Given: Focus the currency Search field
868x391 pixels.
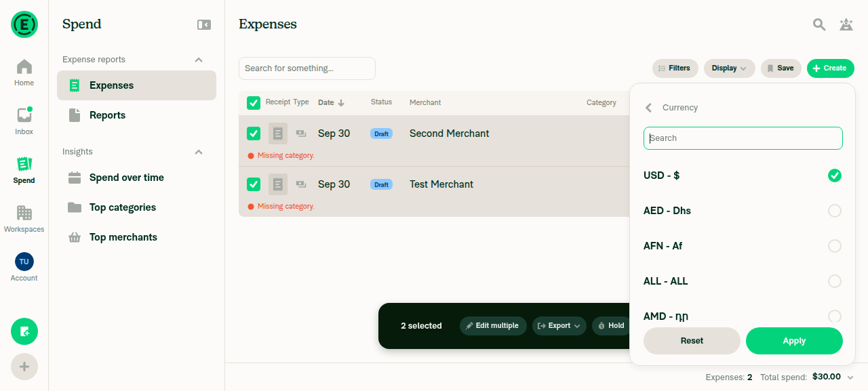Looking at the screenshot, I should [x=743, y=138].
